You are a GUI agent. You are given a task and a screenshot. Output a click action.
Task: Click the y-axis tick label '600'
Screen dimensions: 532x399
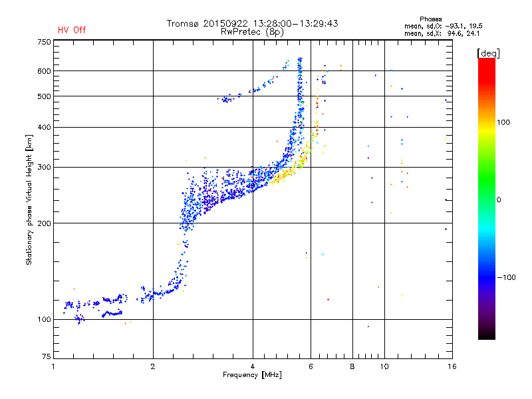point(44,71)
